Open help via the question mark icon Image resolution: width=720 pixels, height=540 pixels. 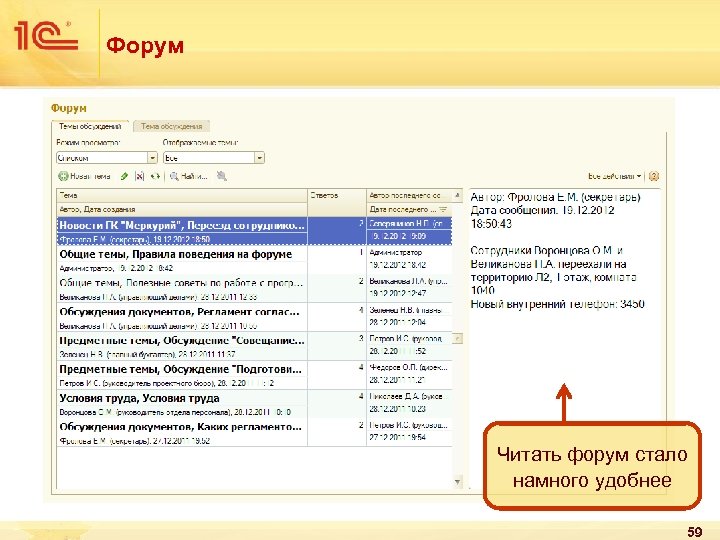pyautogui.click(x=654, y=176)
